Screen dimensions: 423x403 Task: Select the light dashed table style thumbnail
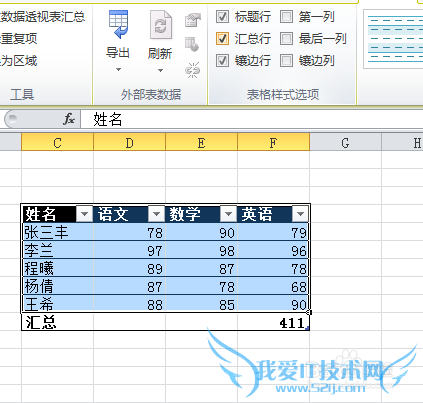pos(393,39)
